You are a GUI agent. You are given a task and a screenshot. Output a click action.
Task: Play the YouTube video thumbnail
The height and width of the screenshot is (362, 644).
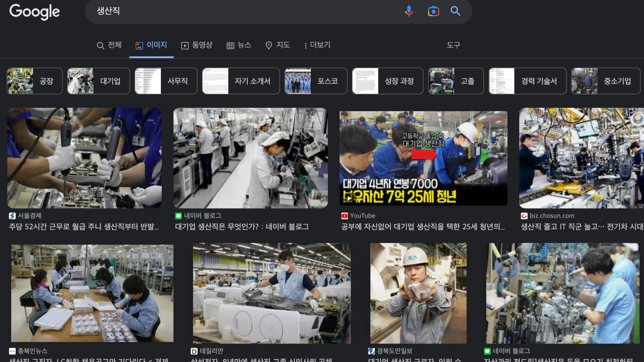click(x=423, y=158)
